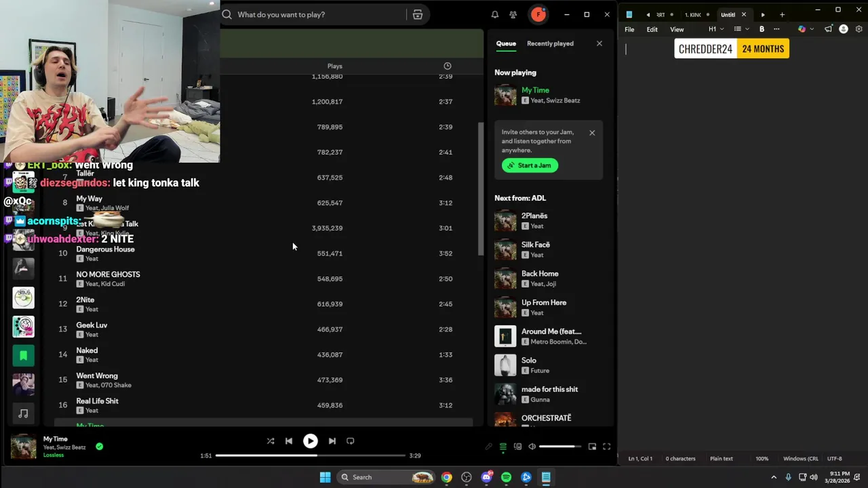Click Around Me queue thumbnail
868x488 pixels.
(505, 336)
